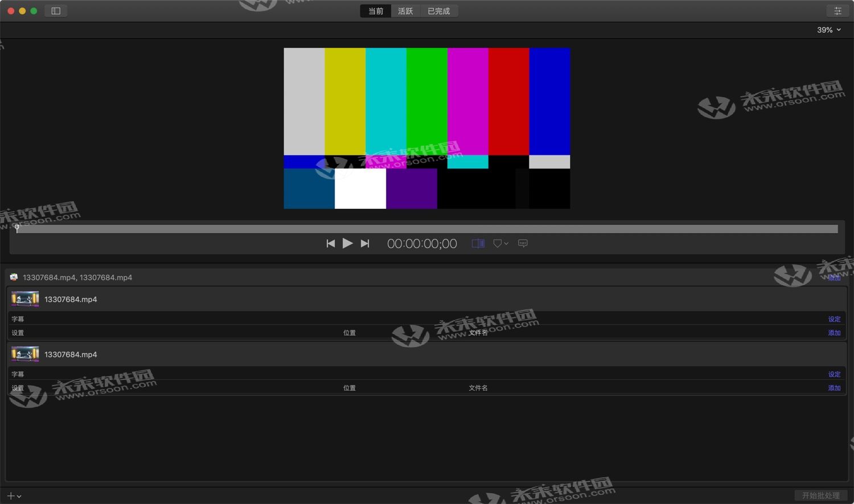Open the inspector with the settings icon top right
This screenshot has width=854, height=504.
pos(837,10)
